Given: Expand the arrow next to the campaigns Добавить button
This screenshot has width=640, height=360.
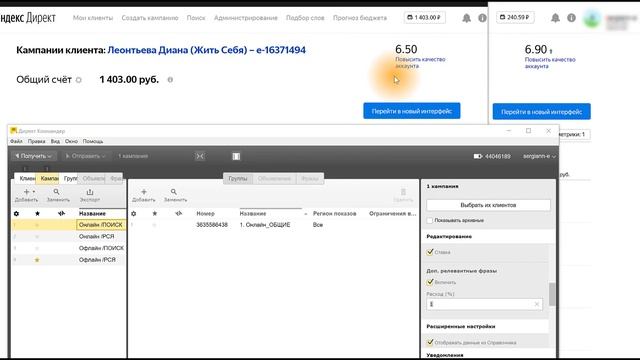Looking at the screenshot, I should [x=34, y=192].
